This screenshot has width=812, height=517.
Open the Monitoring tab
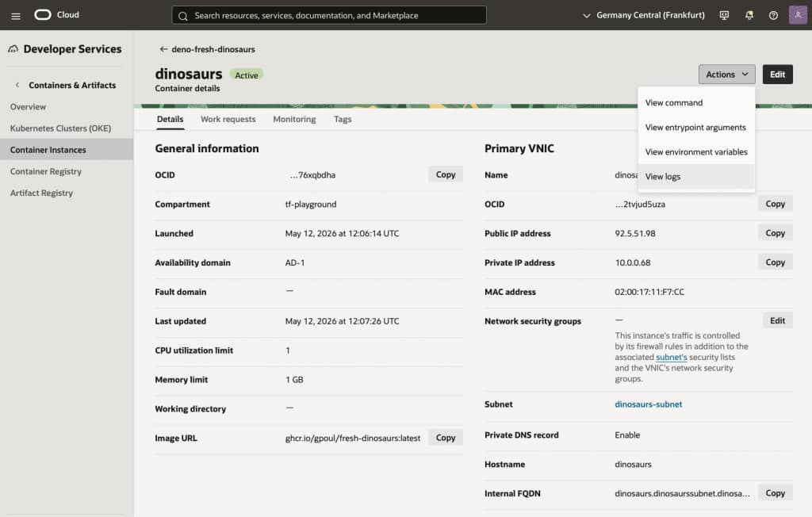294,119
